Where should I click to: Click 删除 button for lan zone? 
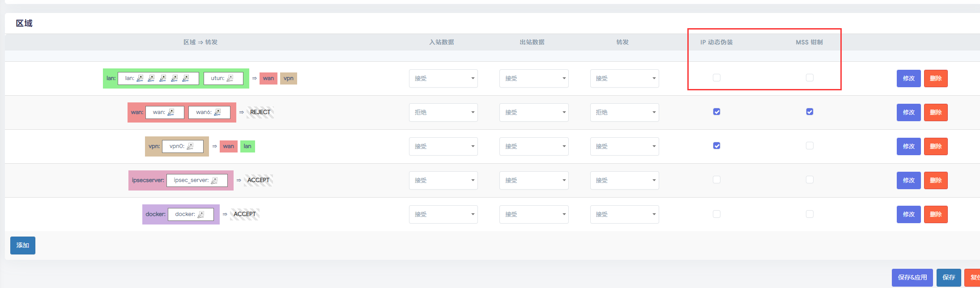tap(936, 78)
